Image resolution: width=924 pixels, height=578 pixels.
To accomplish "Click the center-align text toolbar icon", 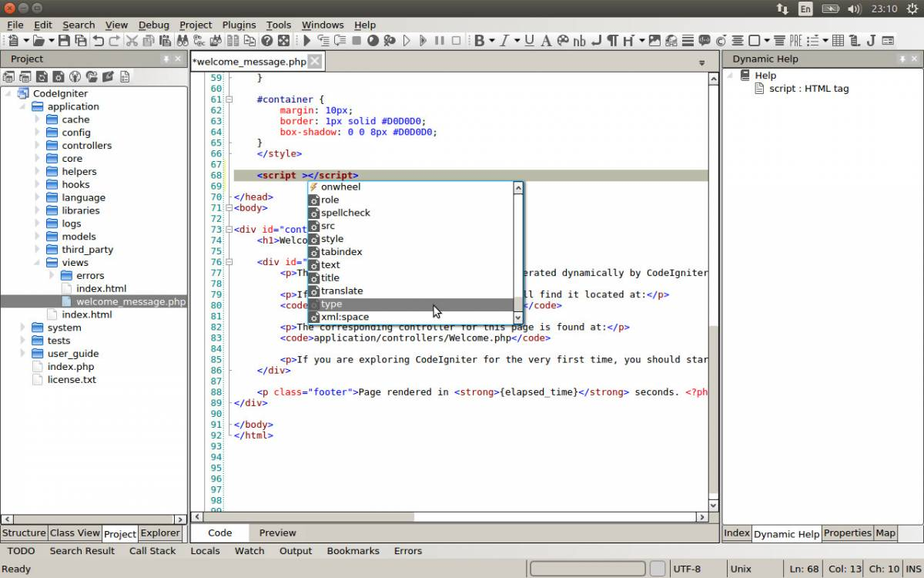I will 737,40.
